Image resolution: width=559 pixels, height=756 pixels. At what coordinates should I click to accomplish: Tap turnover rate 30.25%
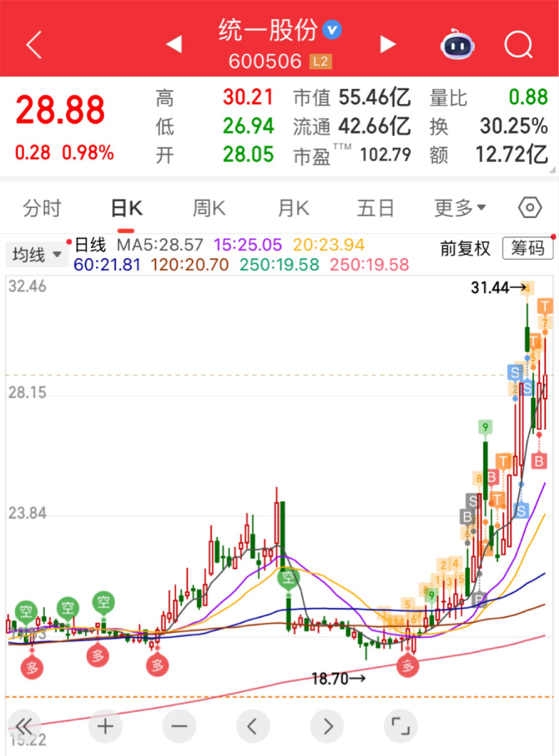click(514, 126)
